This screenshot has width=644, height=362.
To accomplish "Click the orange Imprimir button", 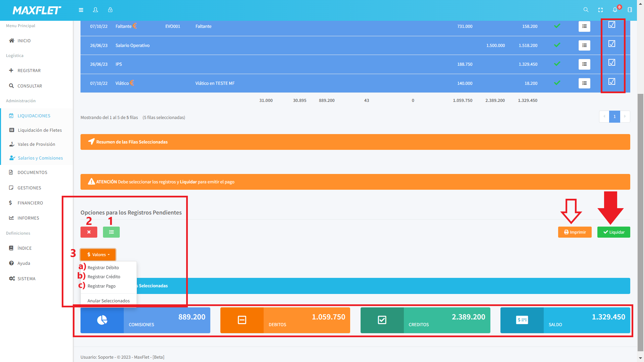I will (575, 232).
